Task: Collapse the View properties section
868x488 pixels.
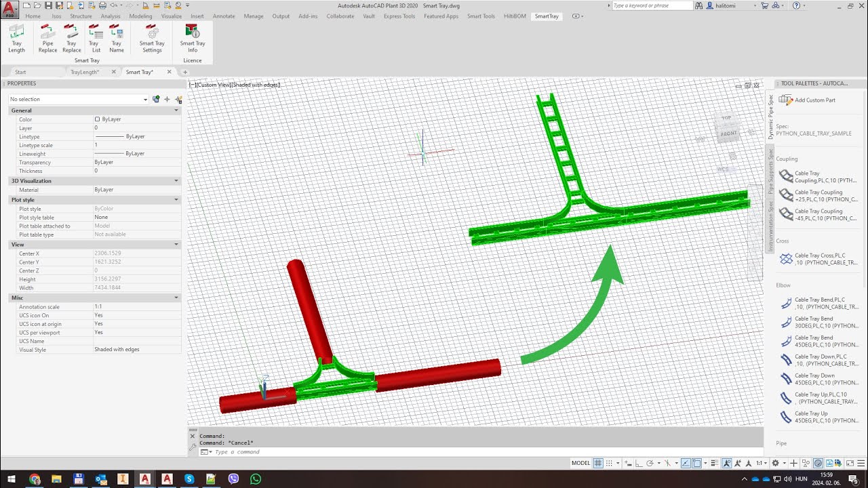Action: [176, 245]
